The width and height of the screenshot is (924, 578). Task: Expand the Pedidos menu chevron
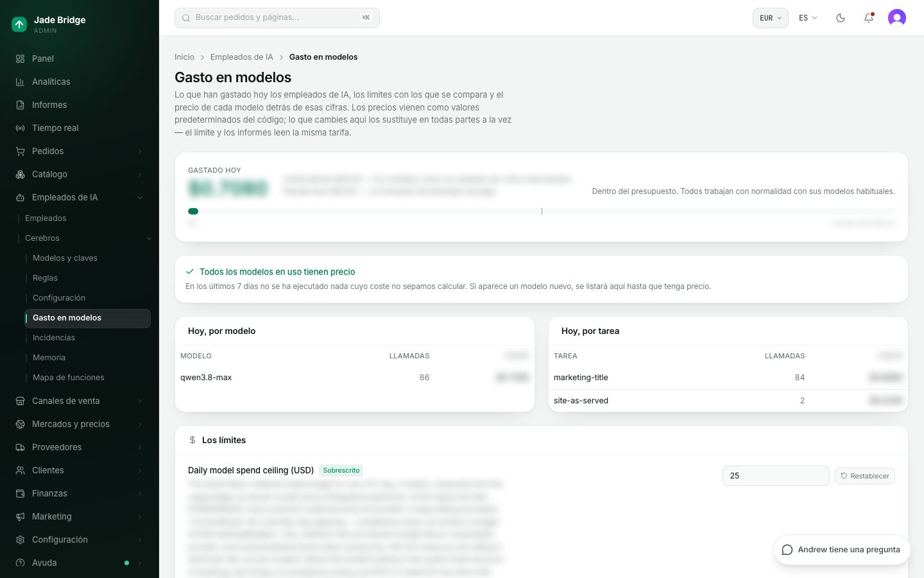click(140, 151)
